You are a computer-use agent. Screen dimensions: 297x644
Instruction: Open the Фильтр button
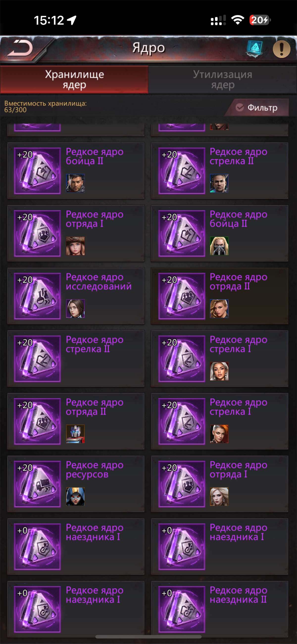(x=257, y=107)
